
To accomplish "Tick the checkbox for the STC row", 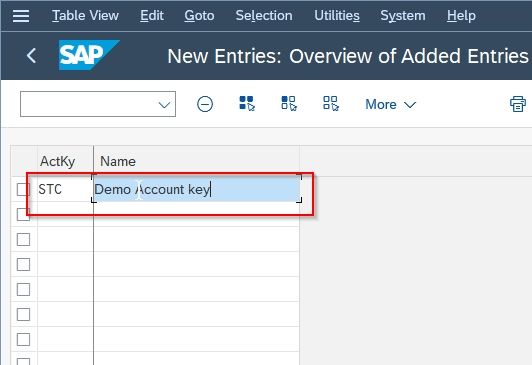I will pos(22,190).
